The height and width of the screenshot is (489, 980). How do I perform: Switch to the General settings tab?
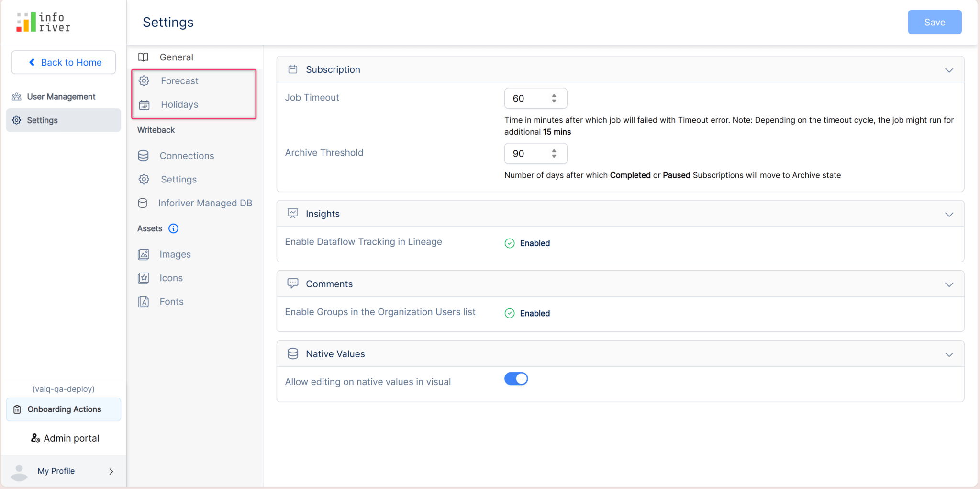click(x=177, y=57)
